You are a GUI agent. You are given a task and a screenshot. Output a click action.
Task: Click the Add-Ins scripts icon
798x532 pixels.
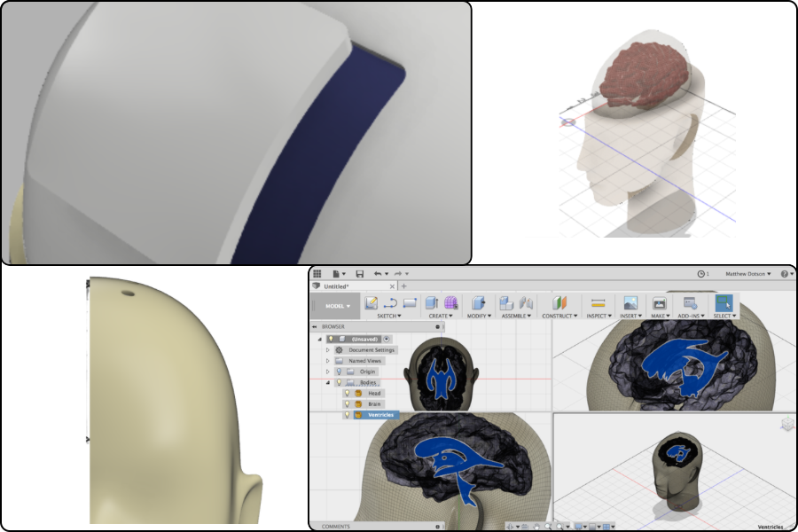690,303
